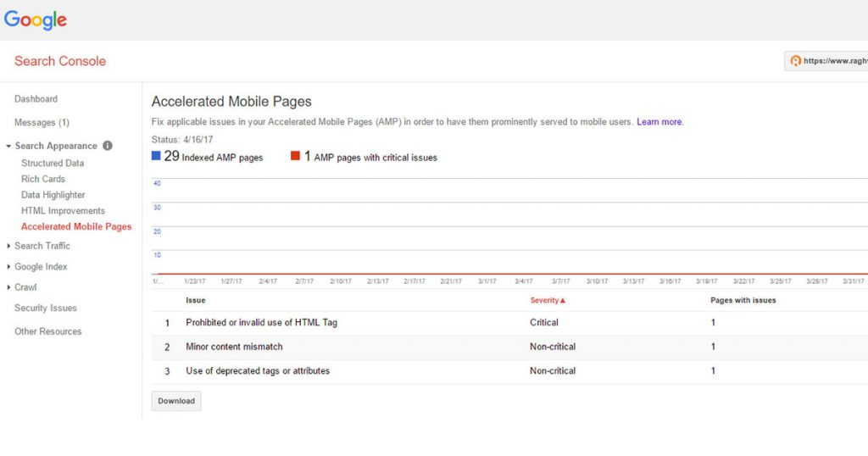Image resolution: width=868 pixels, height=456 pixels.
Task: Click the Issue column header
Action: [196, 300]
